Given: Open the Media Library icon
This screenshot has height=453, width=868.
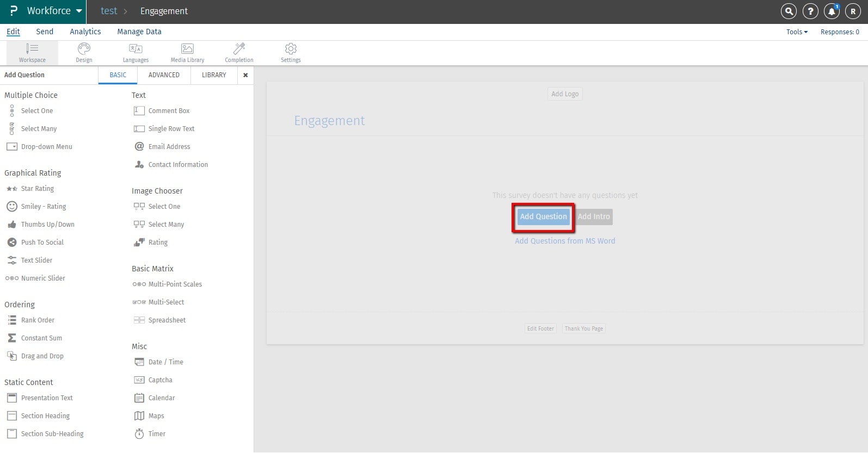Looking at the screenshot, I should click(x=187, y=53).
